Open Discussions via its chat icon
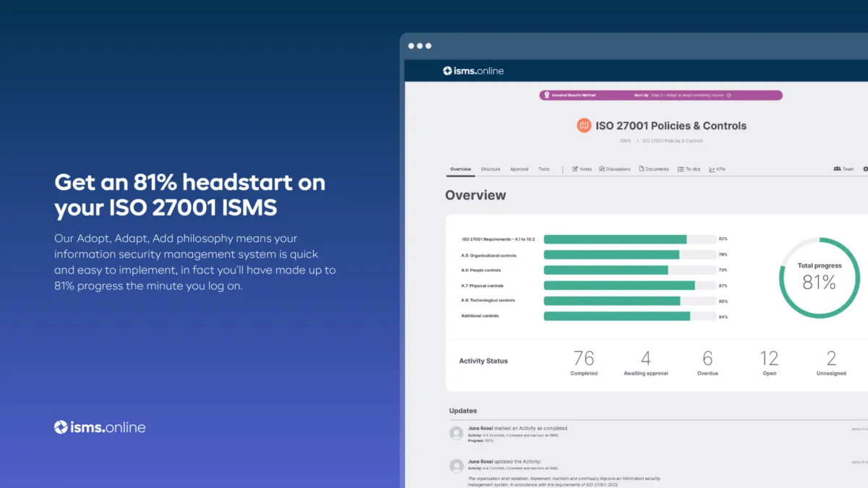 click(602, 169)
